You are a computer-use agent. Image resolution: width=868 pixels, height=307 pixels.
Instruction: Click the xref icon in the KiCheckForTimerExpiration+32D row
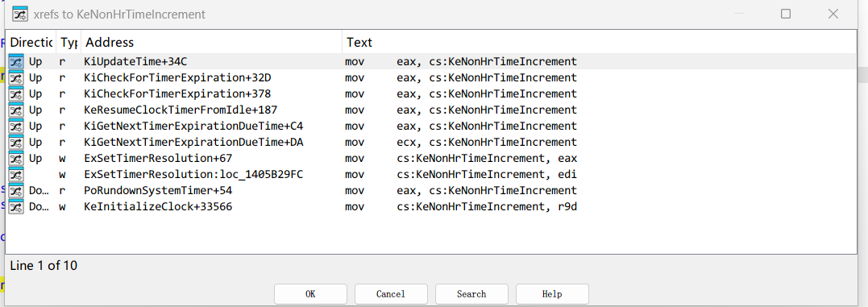tap(16, 77)
